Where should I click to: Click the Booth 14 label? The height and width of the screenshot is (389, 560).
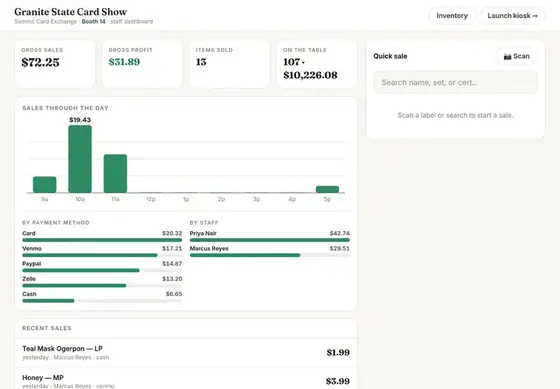(x=94, y=21)
